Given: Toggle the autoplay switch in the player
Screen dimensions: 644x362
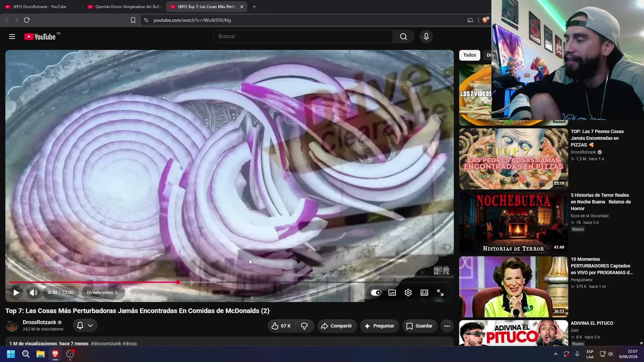Looking at the screenshot, I should [376, 293].
